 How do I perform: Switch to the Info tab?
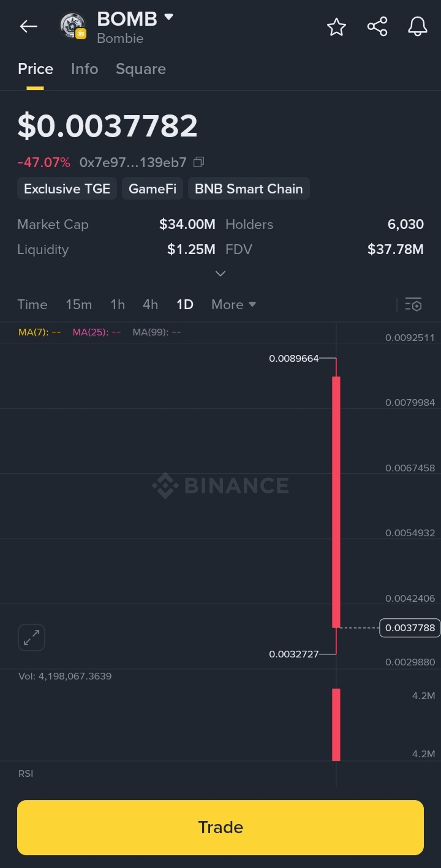pos(85,69)
